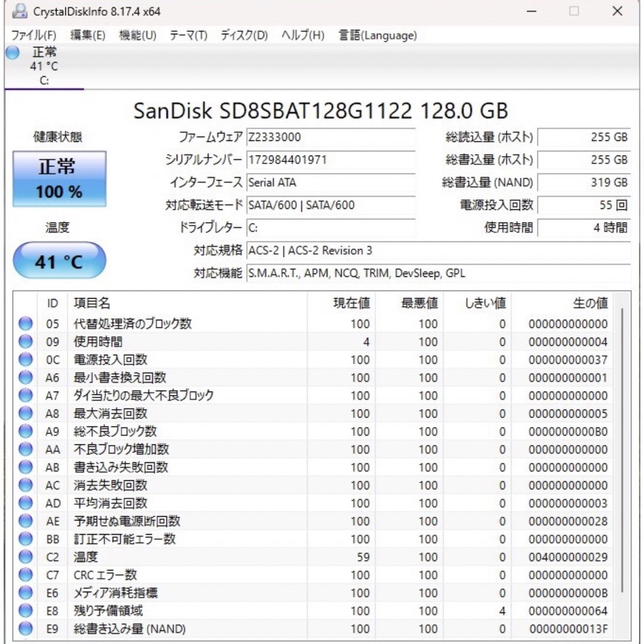The height and width of the screenshot is (644, 644).
Task: Click status orb for ID C2 温度 row
Action: [x=26, y=557]
